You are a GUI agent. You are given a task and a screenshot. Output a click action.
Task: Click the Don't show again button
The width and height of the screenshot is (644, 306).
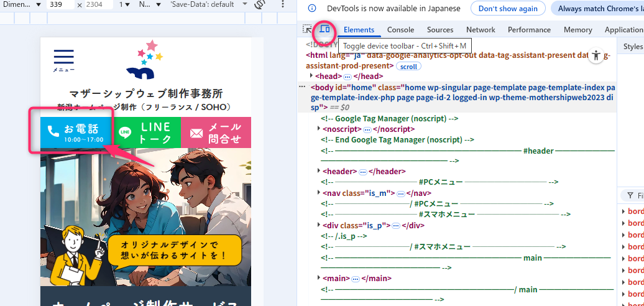507,9
